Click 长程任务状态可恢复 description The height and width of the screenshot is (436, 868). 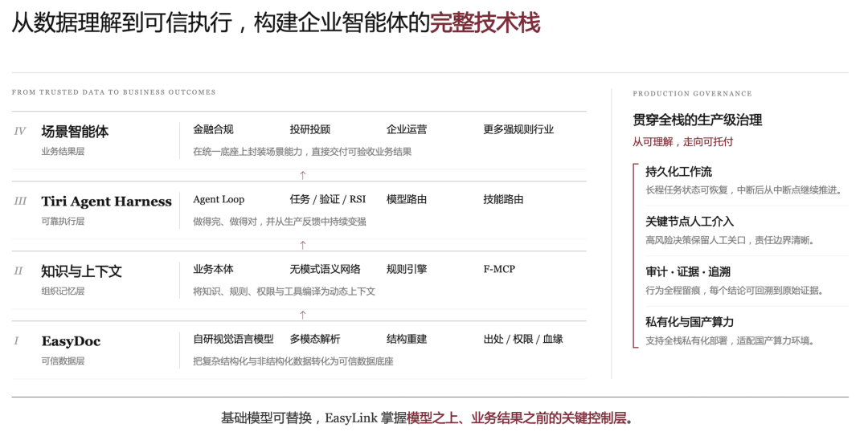744,190
